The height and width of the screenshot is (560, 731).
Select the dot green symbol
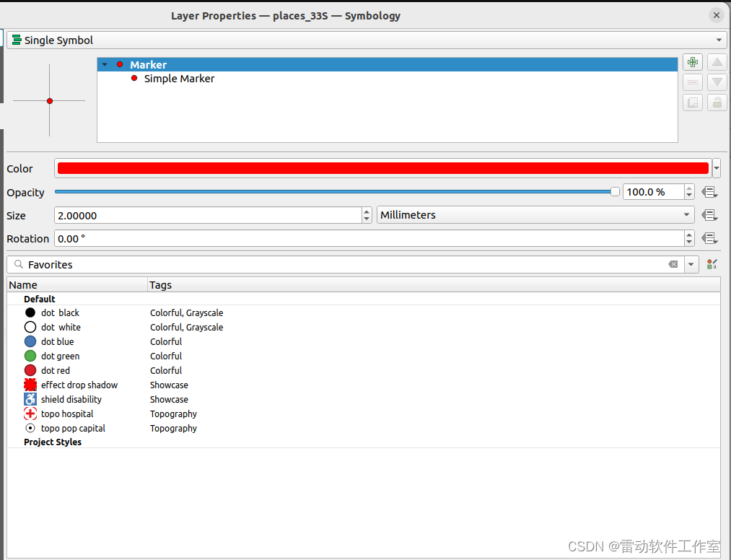click(52, 356)
